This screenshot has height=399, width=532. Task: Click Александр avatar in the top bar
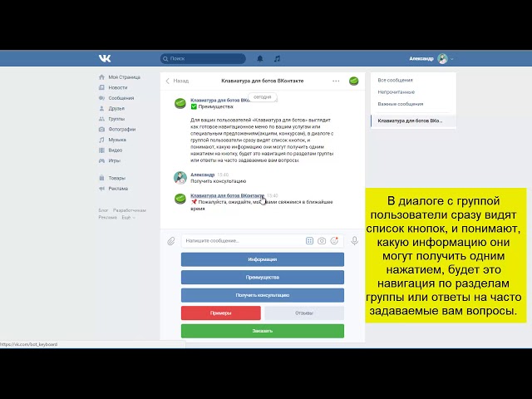tap(442, 59)
